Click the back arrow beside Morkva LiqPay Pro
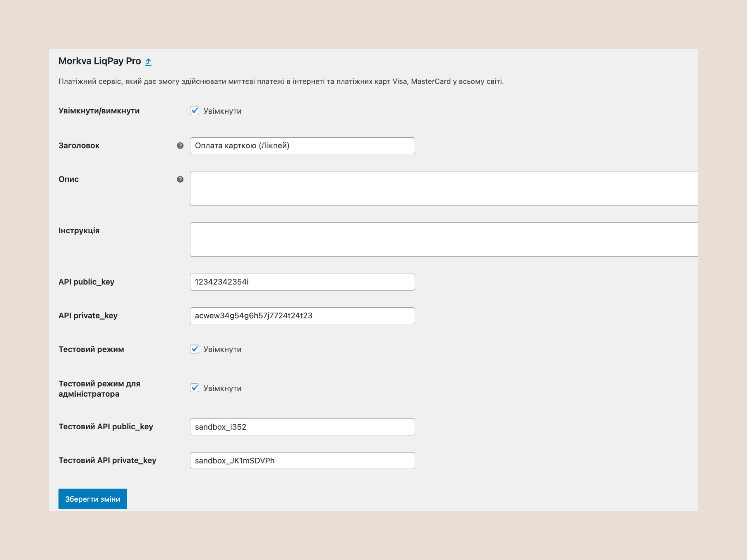 pos(148,62)
